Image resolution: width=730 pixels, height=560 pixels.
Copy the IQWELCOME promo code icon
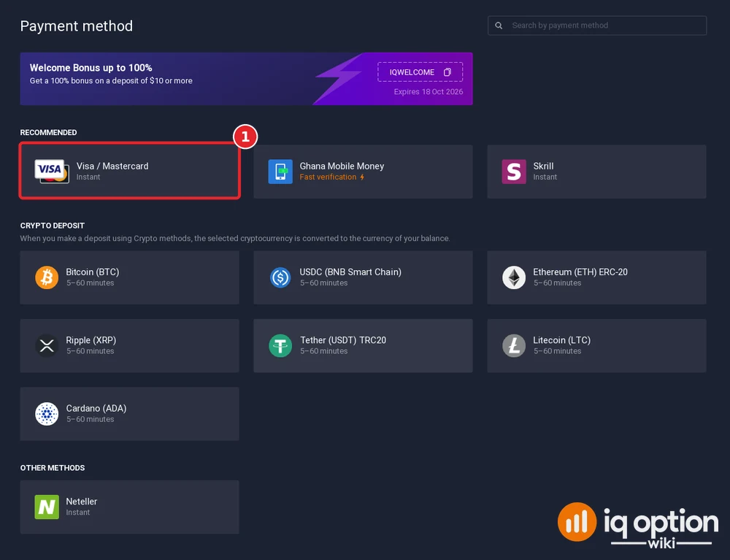447,72
